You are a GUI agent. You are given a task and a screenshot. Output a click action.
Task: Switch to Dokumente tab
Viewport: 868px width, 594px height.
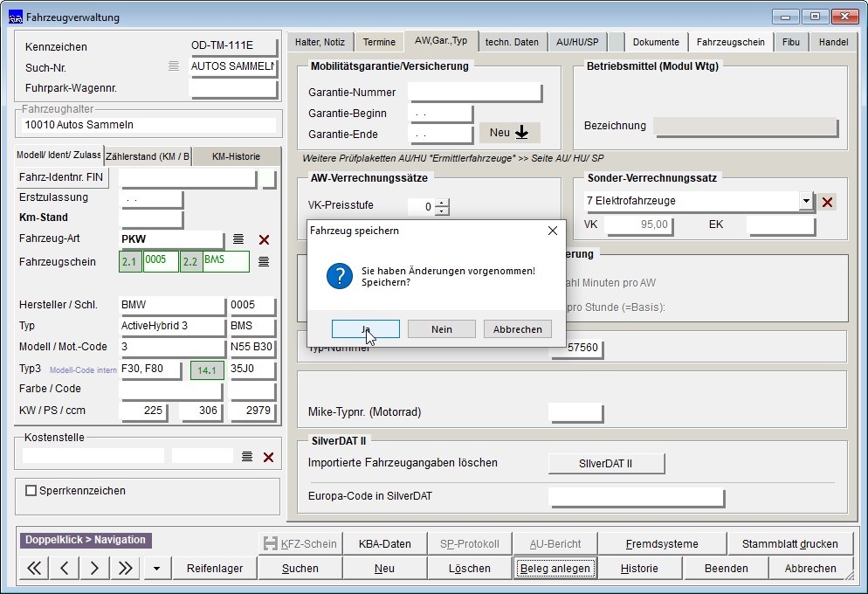pos(656,42)
